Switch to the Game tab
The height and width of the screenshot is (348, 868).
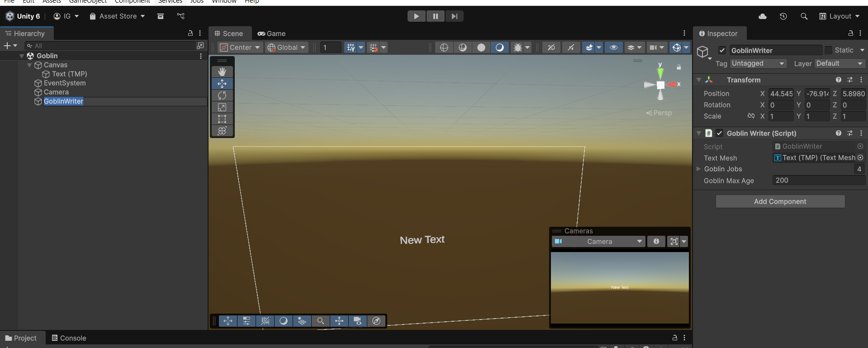tap(271, 33)
